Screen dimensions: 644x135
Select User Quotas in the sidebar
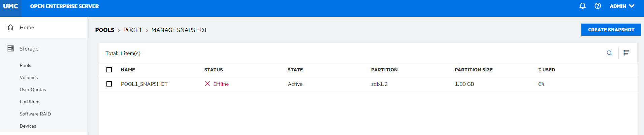click(33, 90)
